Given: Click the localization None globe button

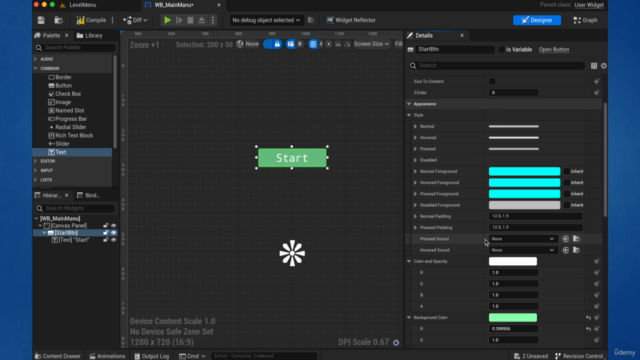Looking at the screenshot, I should tap(247, 44).
